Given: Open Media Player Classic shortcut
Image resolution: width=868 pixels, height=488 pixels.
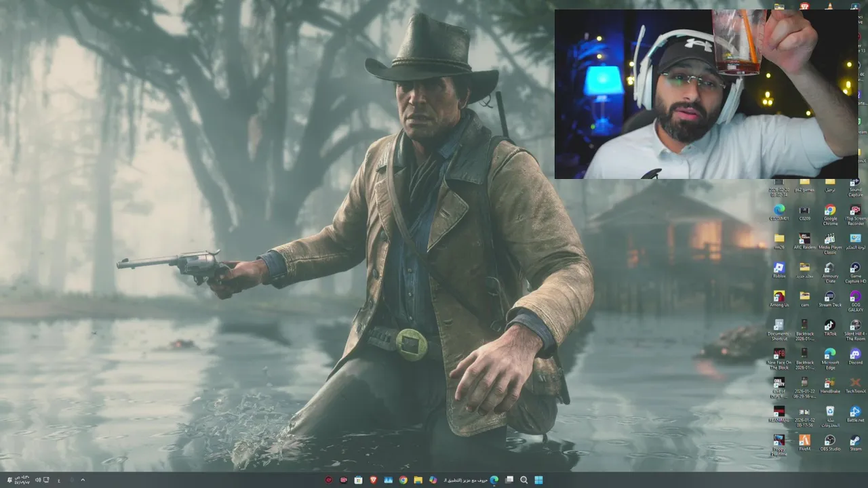Looking at the screenshot, I should click(830, 243).
